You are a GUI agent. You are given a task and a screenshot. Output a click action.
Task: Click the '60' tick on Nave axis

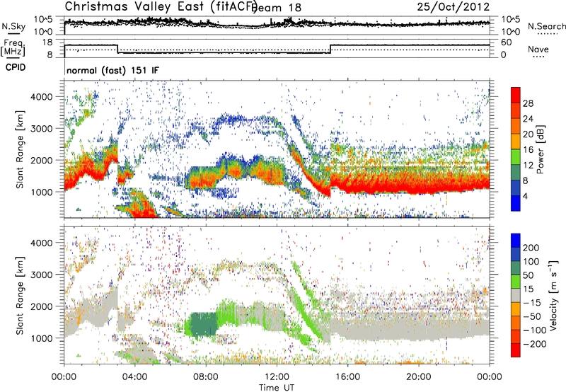click(507, 42)
